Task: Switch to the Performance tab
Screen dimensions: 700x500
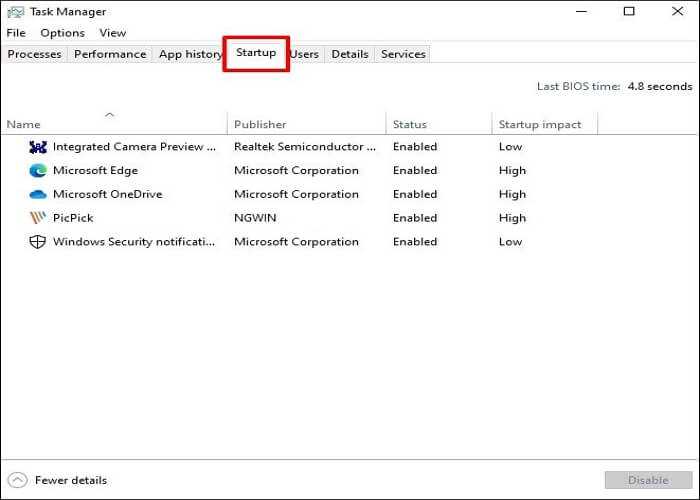Action: click(x=110, y=54)
